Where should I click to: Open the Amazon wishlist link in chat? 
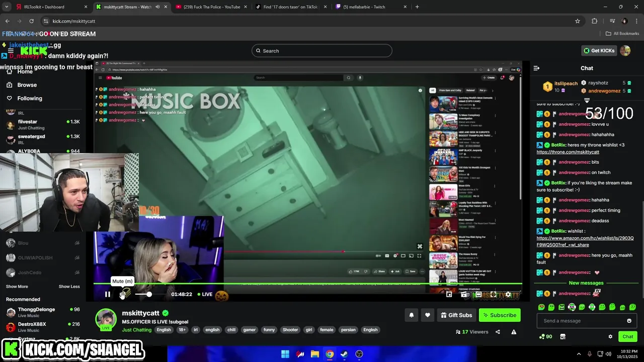585,241
